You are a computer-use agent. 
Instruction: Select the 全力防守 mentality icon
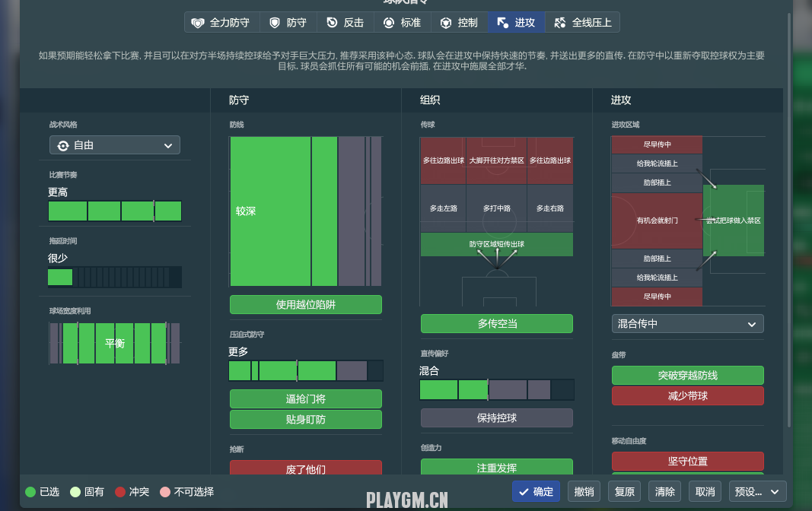click(x=198, y=23)
